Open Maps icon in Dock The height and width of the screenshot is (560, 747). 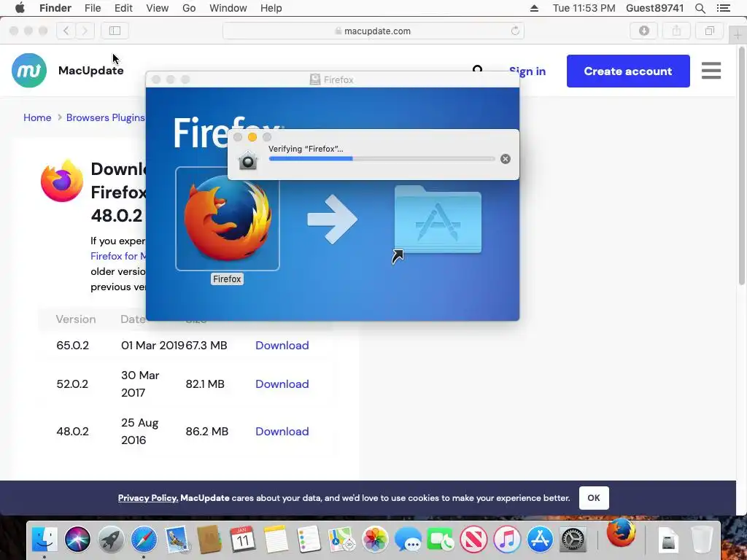[x=341, y=540]
